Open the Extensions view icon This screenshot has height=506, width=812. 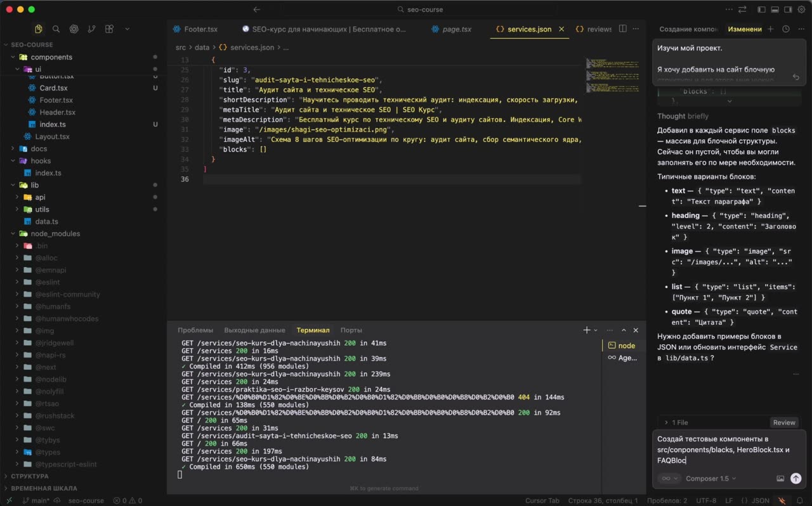(x=109, y=29)
